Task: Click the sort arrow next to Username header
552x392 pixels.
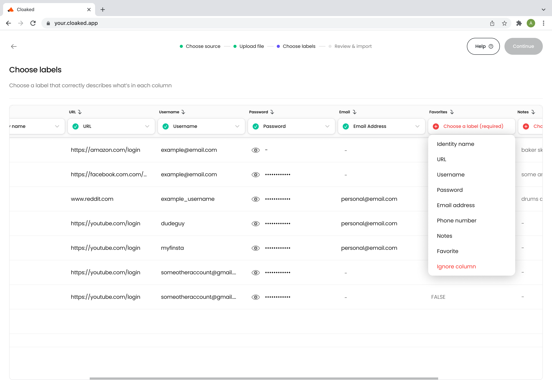Action: (x=183, y=112)
